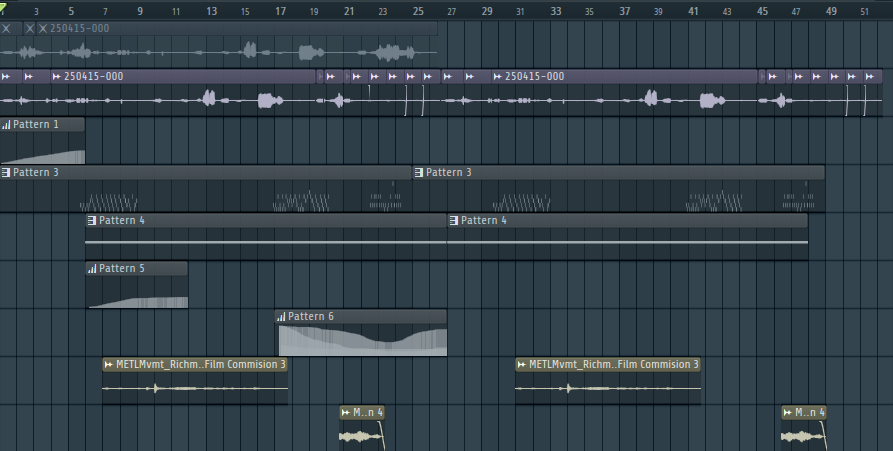893x451 pixels.
Task: Jump to bar 45 on the timeline ruler
Action: 763,11
